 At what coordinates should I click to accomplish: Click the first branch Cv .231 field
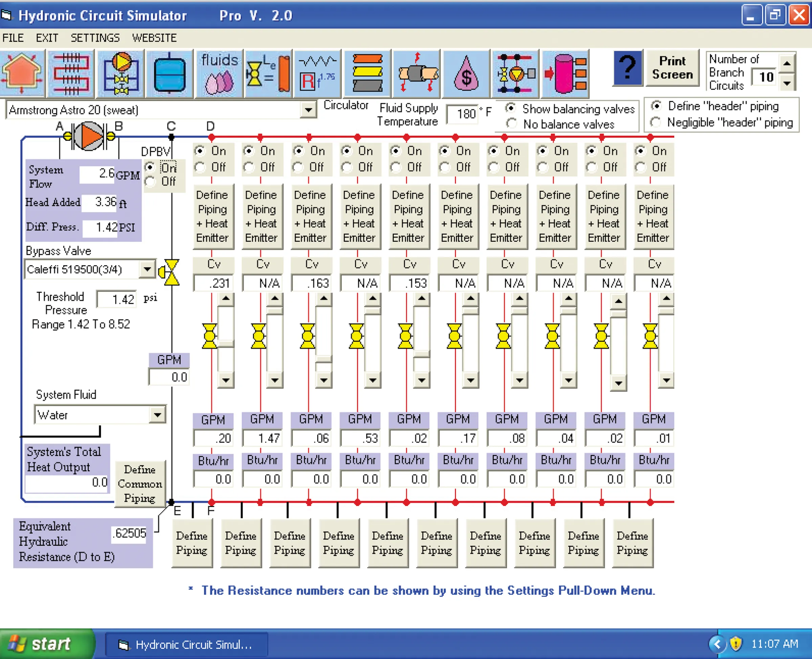point(213,283)
